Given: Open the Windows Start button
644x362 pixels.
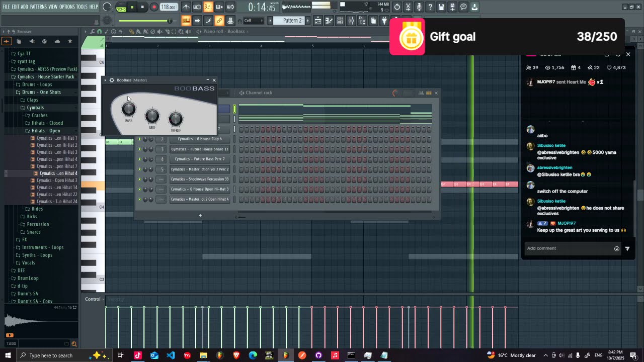Looking at the screenshot, I should (x=8, y=355).
